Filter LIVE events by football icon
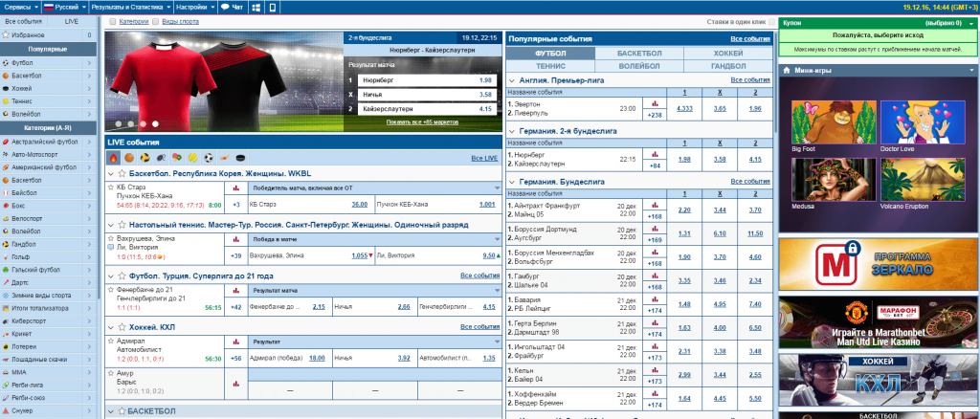This screenshot has width=980, height=419. (210, 158)
